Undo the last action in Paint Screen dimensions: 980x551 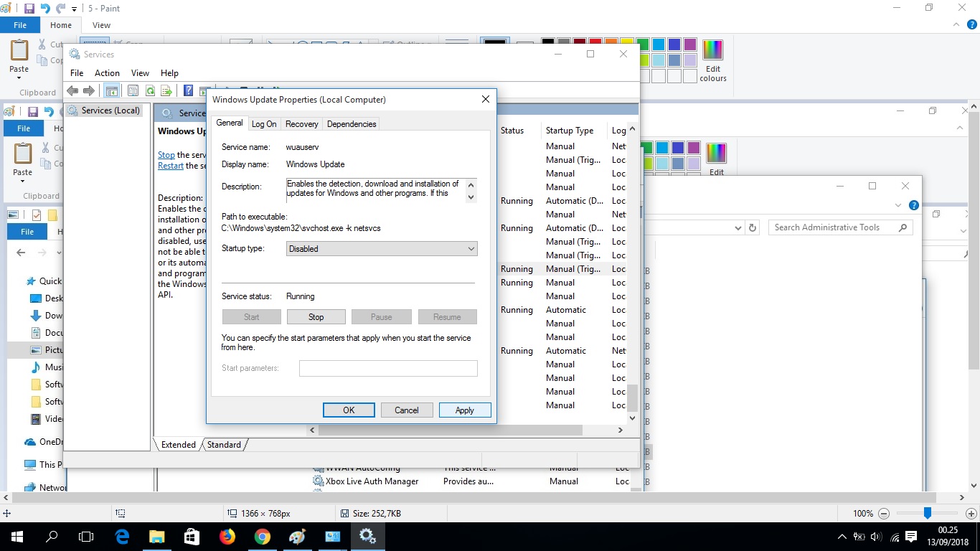[45, 9]
